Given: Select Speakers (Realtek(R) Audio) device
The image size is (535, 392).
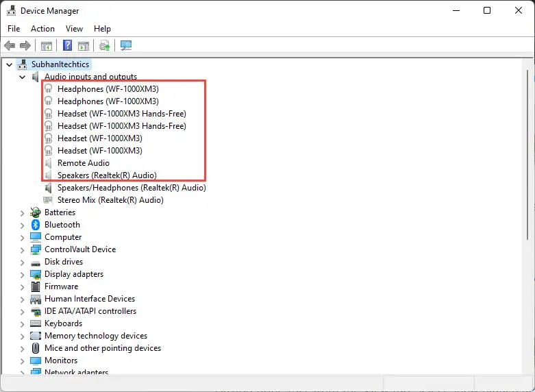Looking at the screenshot, I should [x=107, y=175].
